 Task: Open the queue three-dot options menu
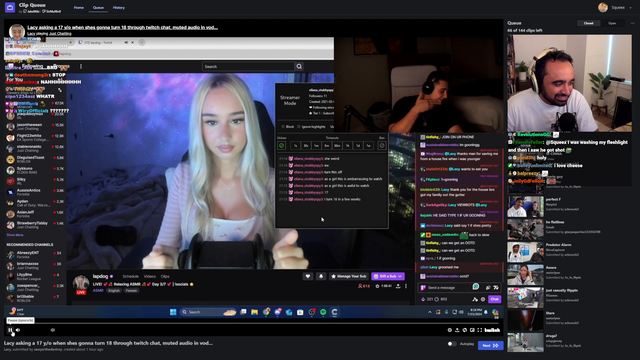[x=632, y=23]
